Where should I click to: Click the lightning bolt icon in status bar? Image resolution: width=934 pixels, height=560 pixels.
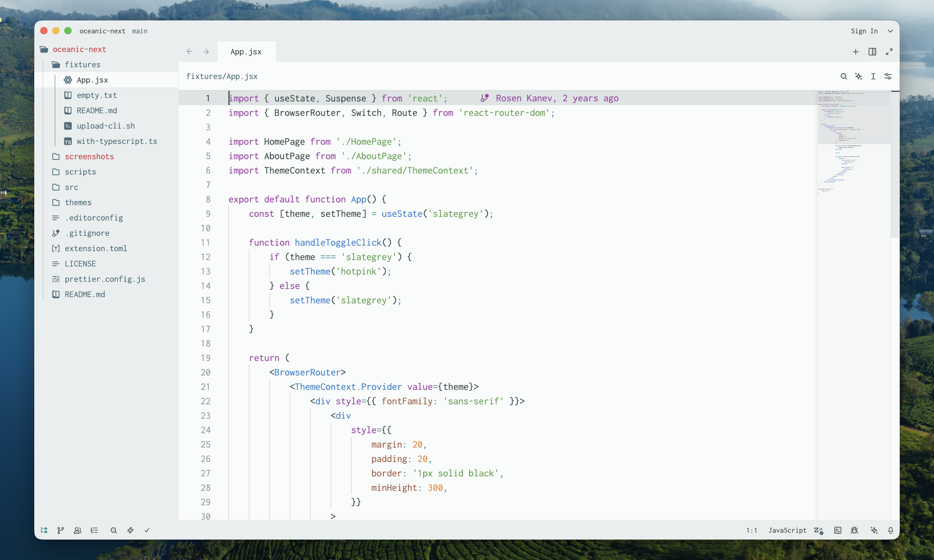click(x=130, y=530)
